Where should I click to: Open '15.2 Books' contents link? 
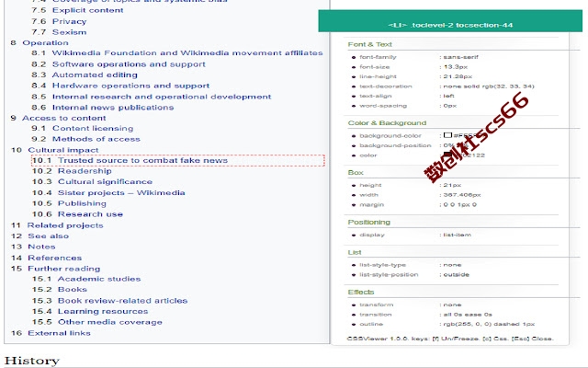click(59, 290)
